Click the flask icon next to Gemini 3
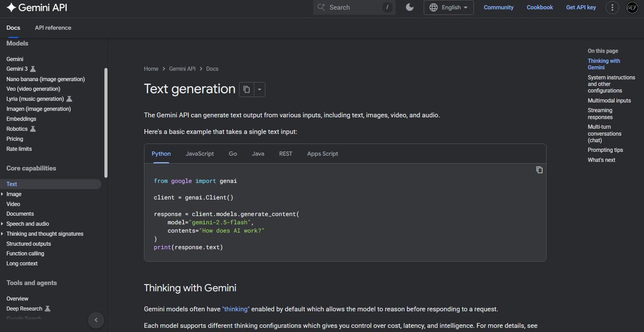Image resolution: width=644 pixels, height=332 pixels. (33, 69)
